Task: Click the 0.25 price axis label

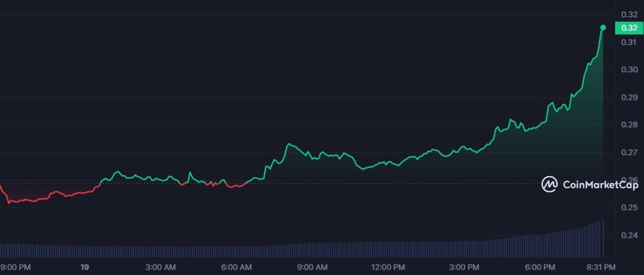Action: pyautogui.click(x=629, y=208)
